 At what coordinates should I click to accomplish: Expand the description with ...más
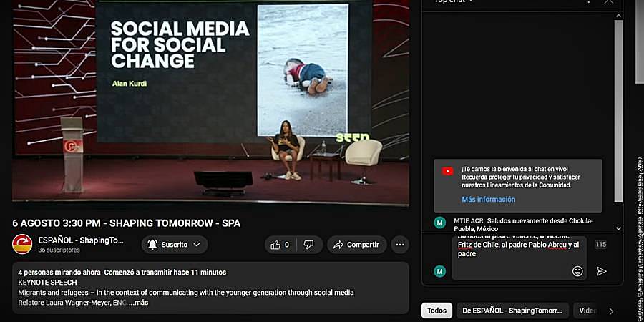tap(138, 303)
